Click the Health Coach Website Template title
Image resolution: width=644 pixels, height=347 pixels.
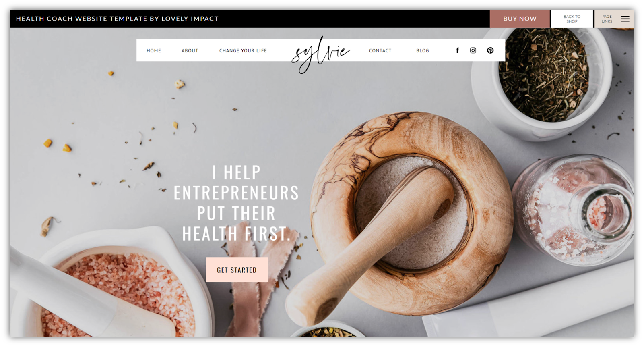coord(117,19)
